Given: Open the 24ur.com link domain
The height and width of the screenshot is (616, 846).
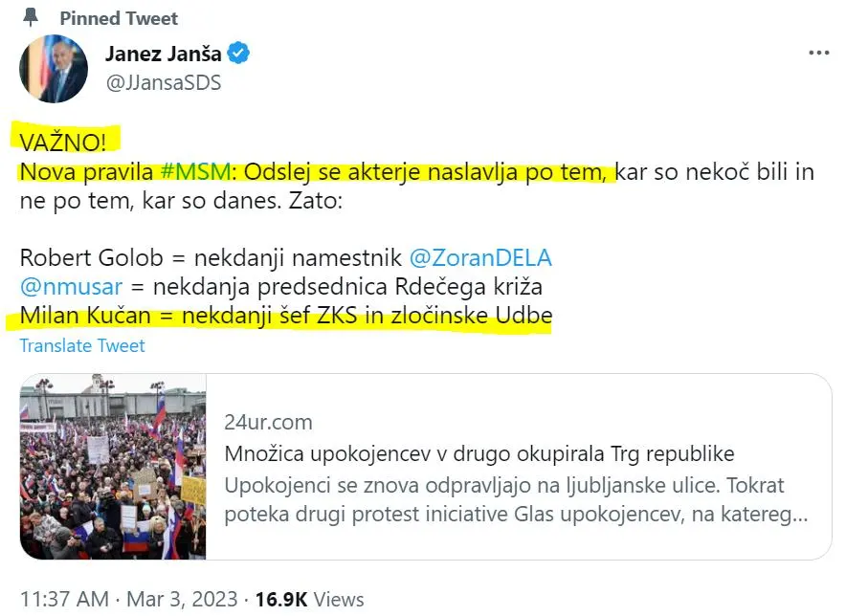Looking at the screenshot, I should coord(268,422).
